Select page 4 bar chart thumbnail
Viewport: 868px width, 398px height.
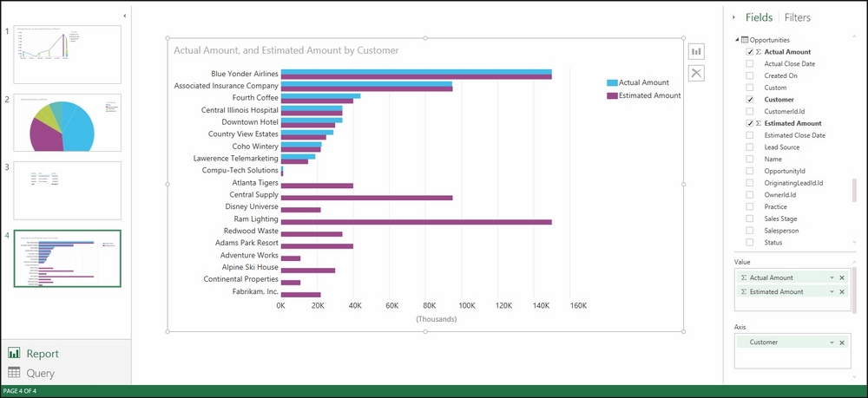67,258
